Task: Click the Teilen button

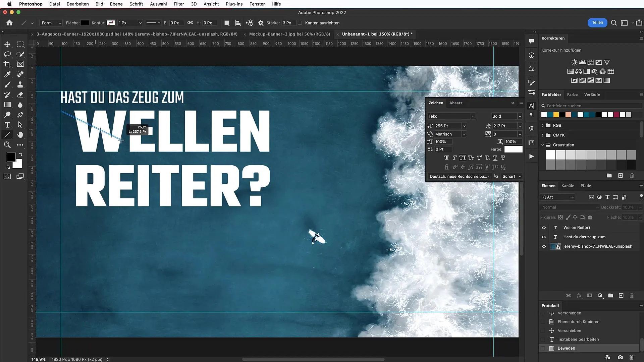Action: tap(597, 22)
